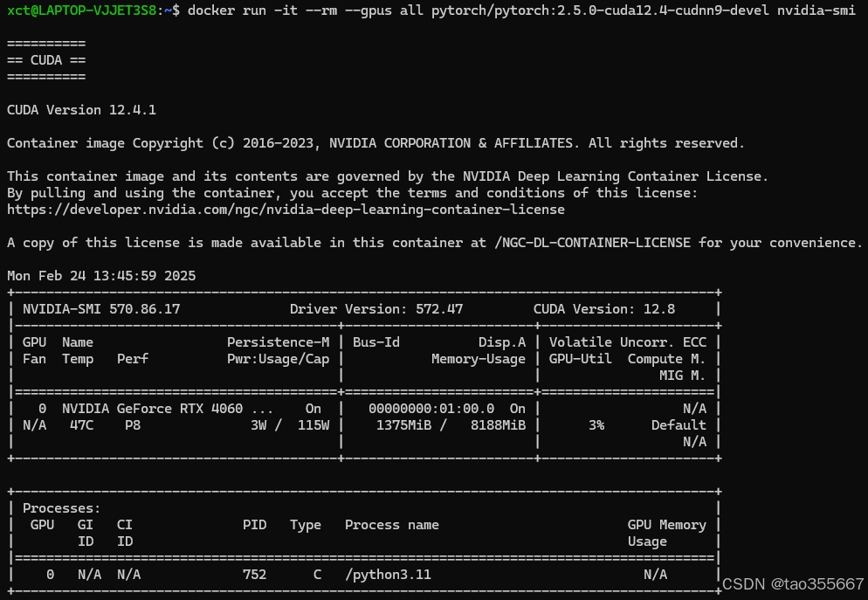Click the /python3.11 process name
The width and height of the screenshot is (868, 600).
pyautogui.click(x=388, y=575)
